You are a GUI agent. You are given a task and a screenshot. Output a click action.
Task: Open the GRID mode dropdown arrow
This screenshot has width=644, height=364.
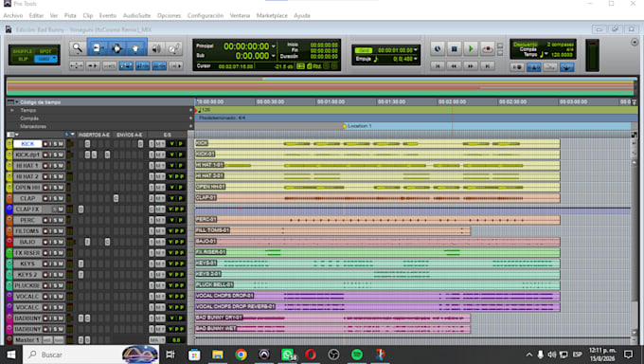click(x=54, y=59)
